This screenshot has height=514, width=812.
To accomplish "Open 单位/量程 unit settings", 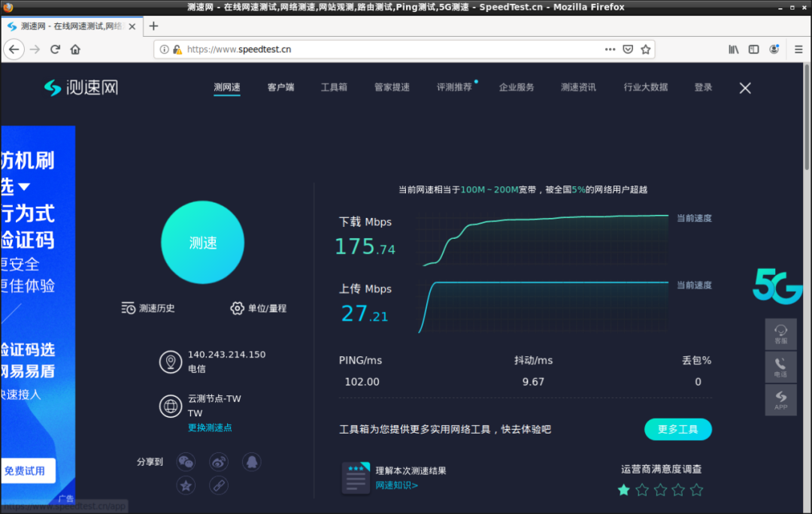I will [259, 309].
